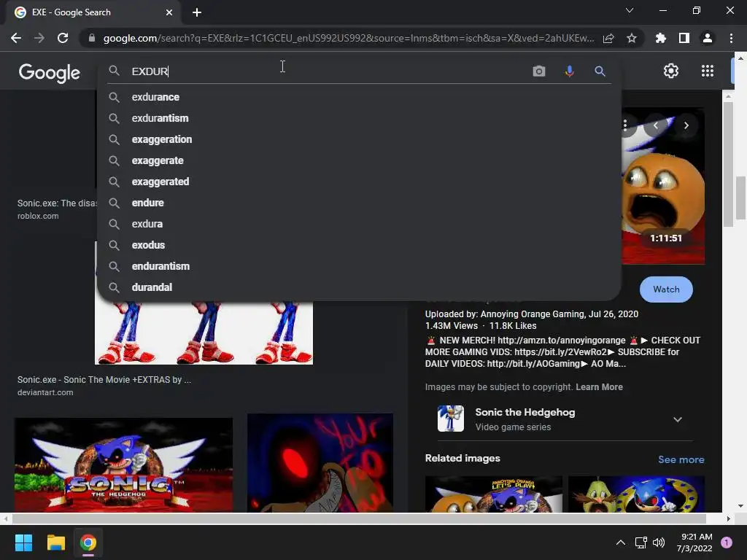Viewport: 747px width, 560px height.
Task: Open the red-eyed dark creature image
Action: 320,463
